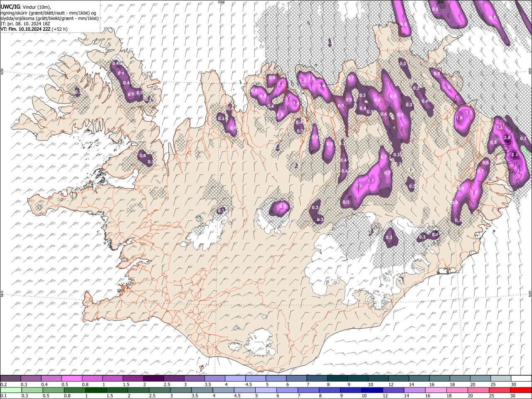Screen dimensions: 532x399
Task: Click the pale grey swatch labeled 25
Action: coord(500,378)
